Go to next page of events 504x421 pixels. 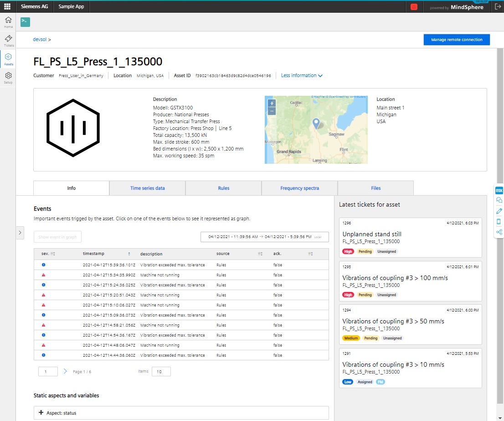pyautogui.click(x=65, y=371)
